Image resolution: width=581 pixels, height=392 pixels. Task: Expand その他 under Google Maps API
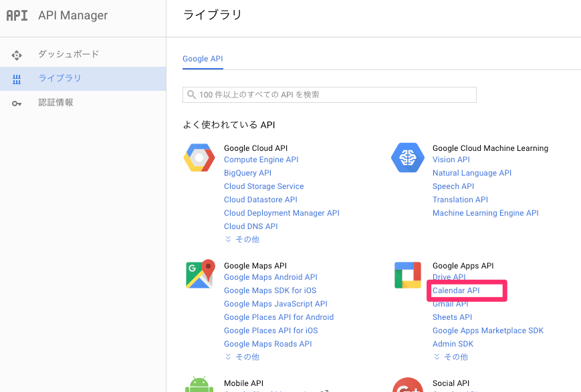coord(242,357)
